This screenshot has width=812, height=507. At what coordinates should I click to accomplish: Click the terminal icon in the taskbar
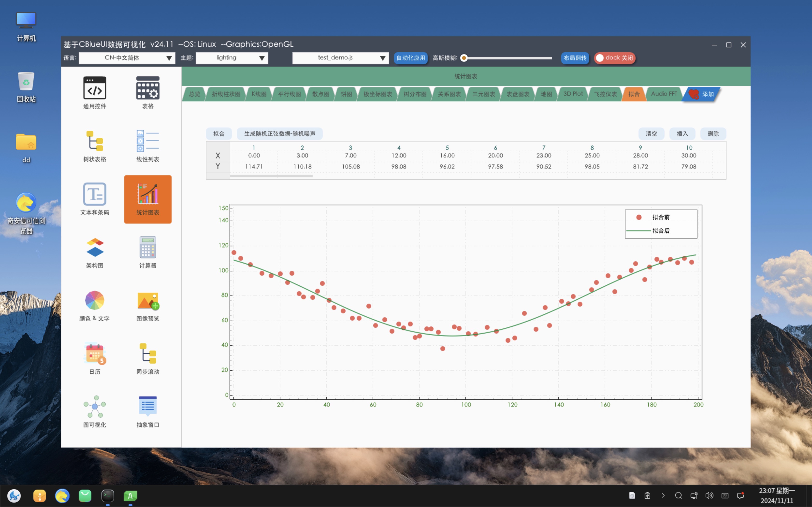coord(108,496)
